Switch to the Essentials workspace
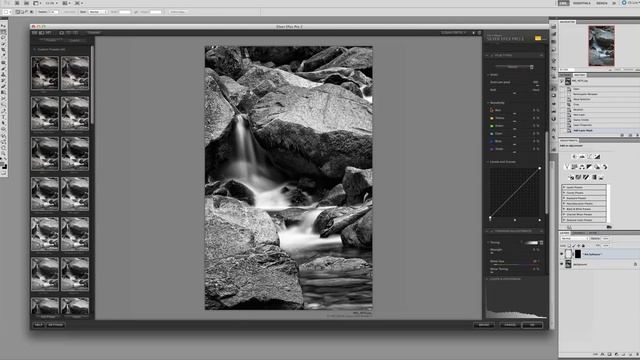 pos(582,3)
